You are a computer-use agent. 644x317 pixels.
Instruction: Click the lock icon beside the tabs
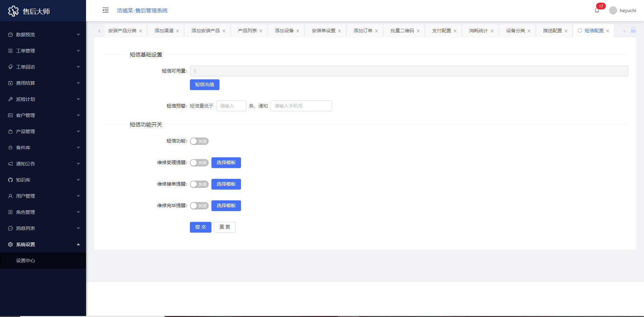[633, 30]
